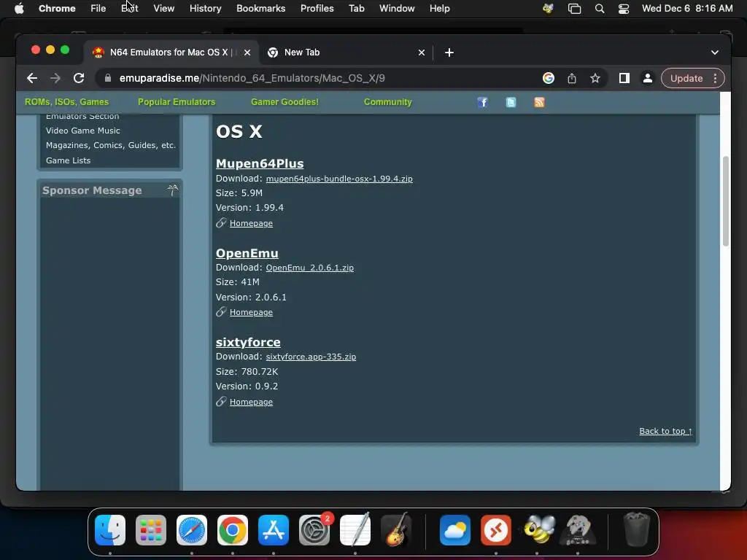Open the Trash from the Dock
This screenshot has width=747, height=560.
click(x=636, y=530)
